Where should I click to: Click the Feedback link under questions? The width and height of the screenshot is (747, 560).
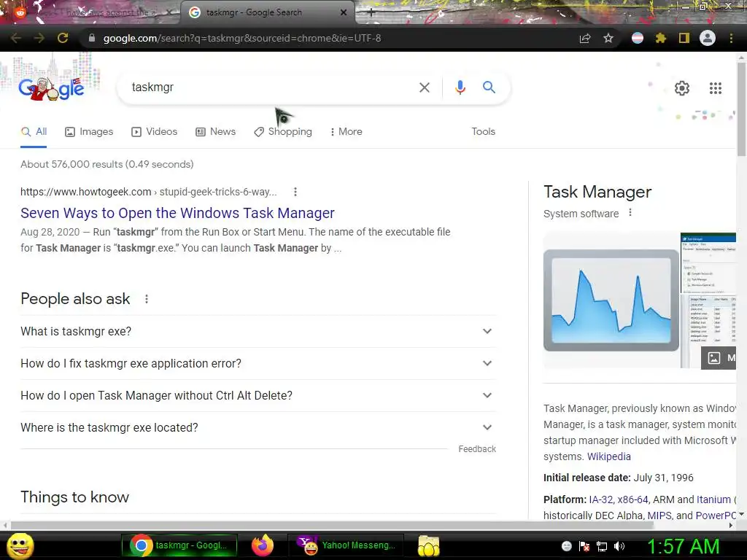pos(477,449)
